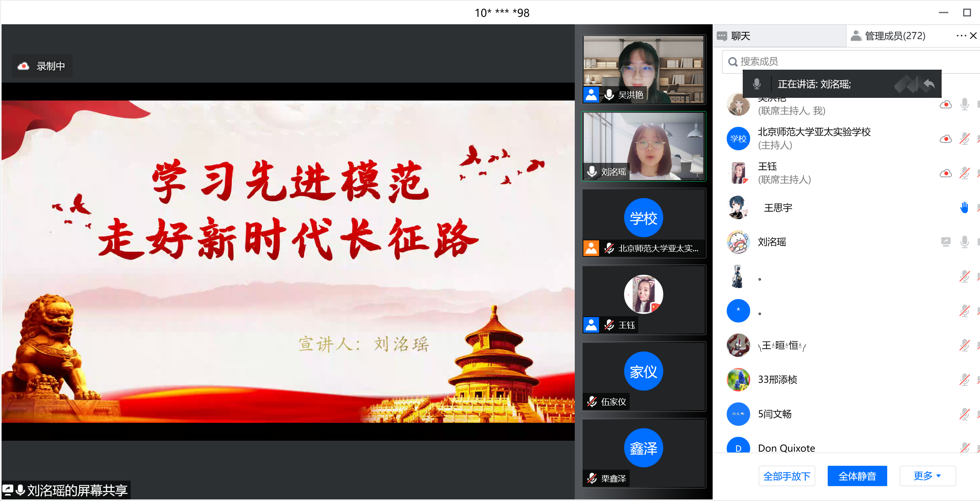This screenshot has height=501, width=980.
Task: Click the cloud recording icon in 王钰's row
Action: pos(946,173)
